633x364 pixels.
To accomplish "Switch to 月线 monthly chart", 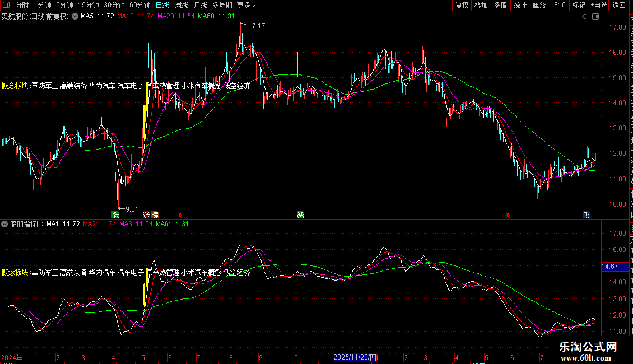I will click(200, 5).
